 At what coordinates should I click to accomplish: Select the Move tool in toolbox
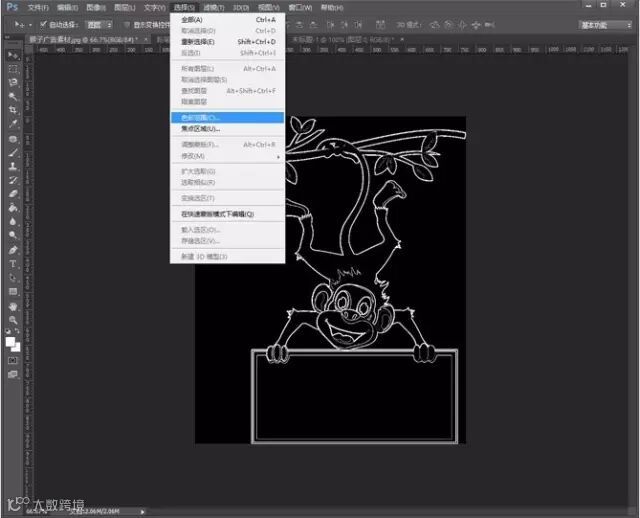pos(13,55)
